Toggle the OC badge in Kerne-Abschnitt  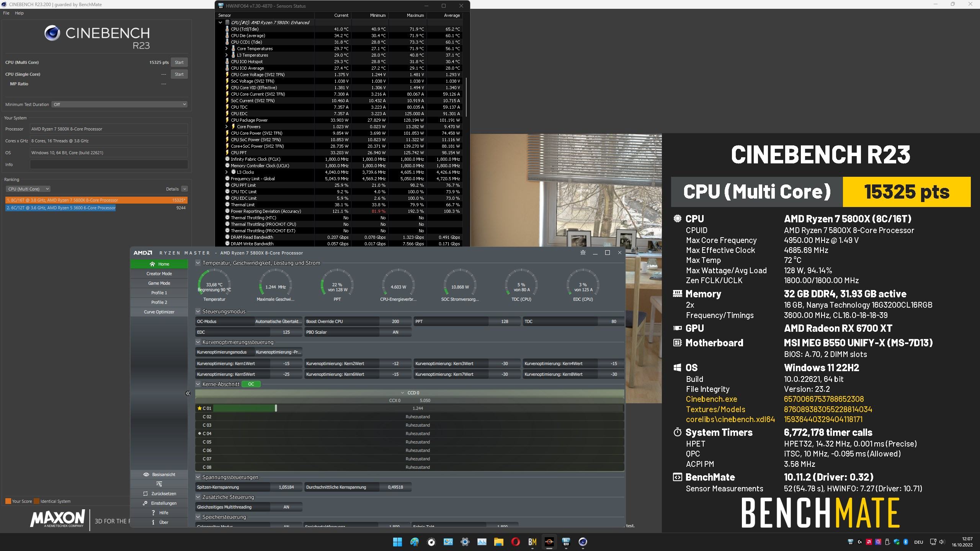pos(251,384)
